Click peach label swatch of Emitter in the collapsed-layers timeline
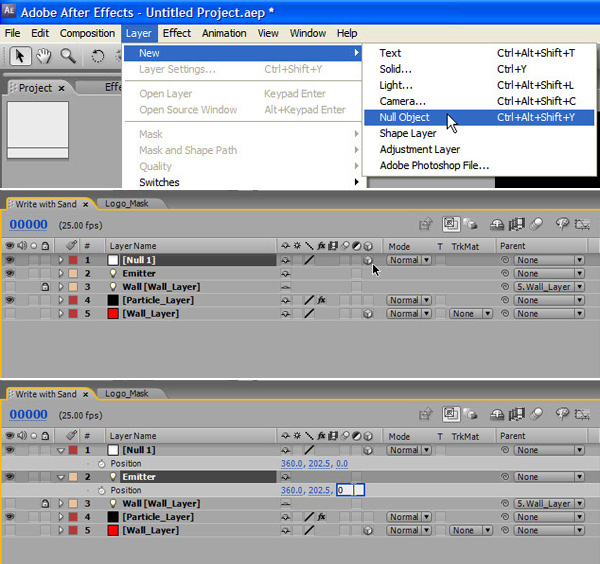 [x=73, y=274]
